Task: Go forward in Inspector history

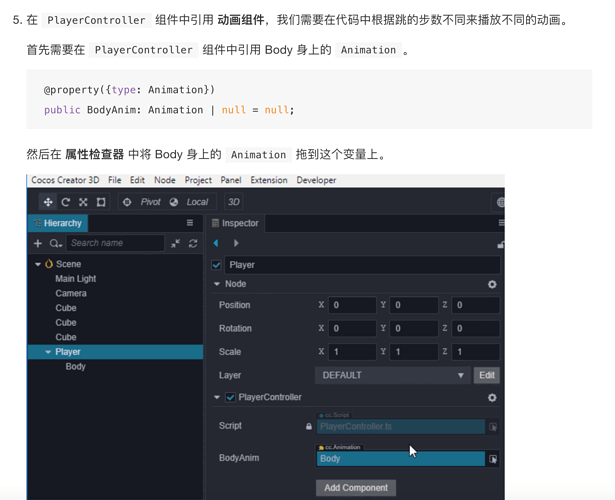Action: pos(236,243)
